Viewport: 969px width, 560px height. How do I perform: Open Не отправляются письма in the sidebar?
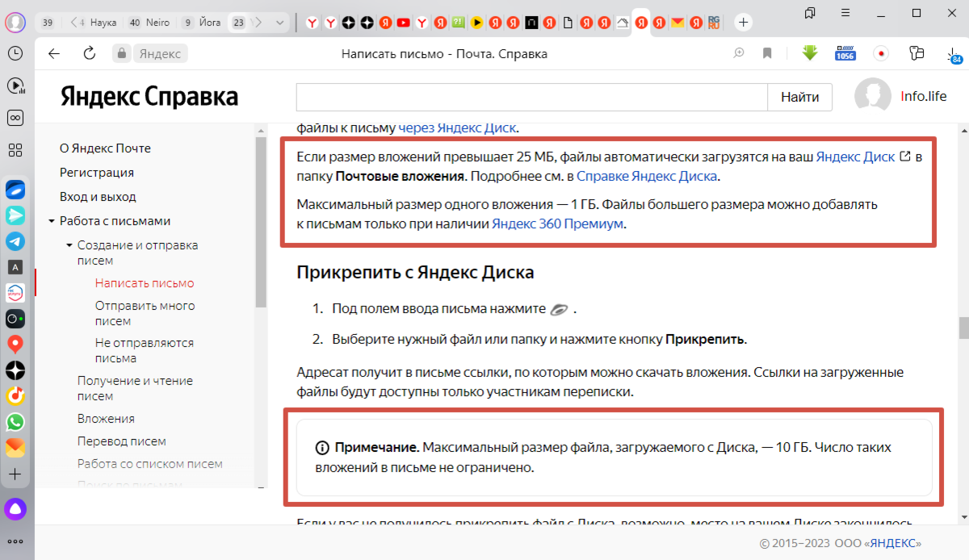point(145,350)
